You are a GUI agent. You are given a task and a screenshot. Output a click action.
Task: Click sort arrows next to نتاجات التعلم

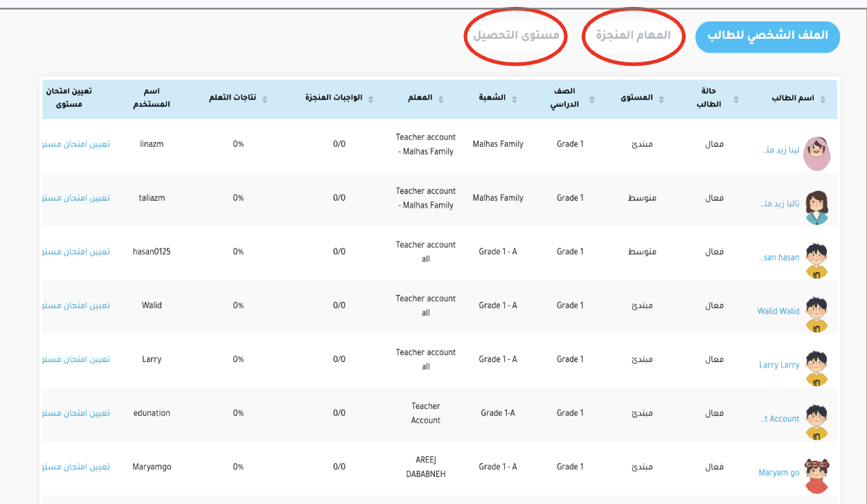[x=265, y=99]
